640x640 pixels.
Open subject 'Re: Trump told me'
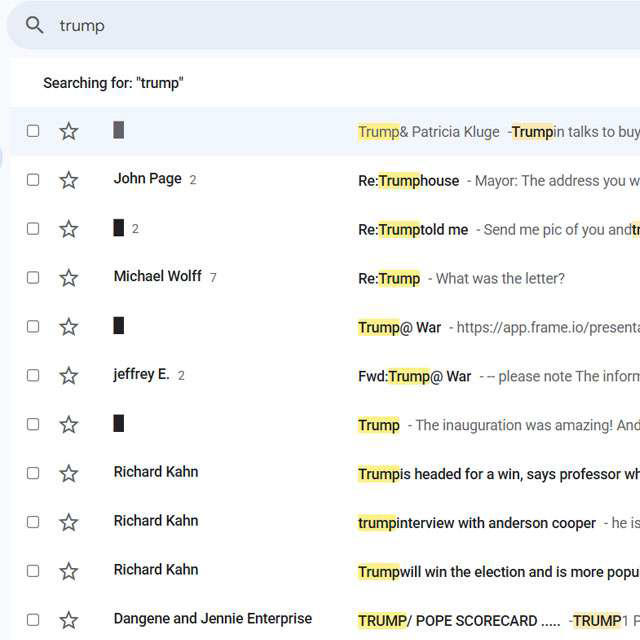(413, 230)
